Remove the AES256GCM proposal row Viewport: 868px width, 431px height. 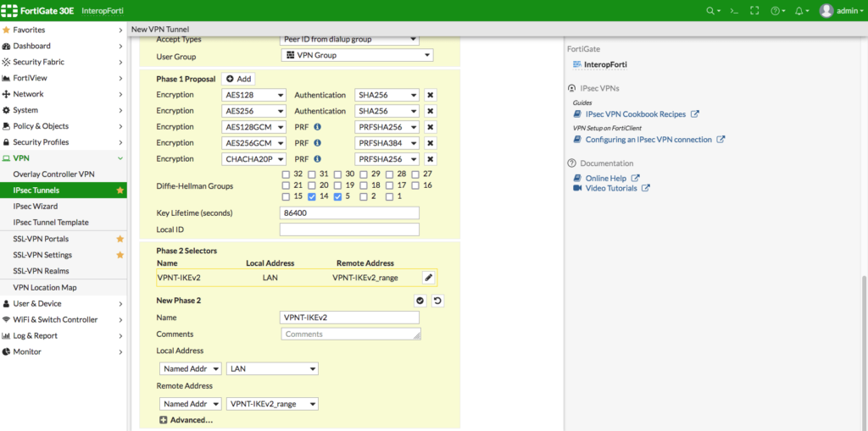pos(430,143)
